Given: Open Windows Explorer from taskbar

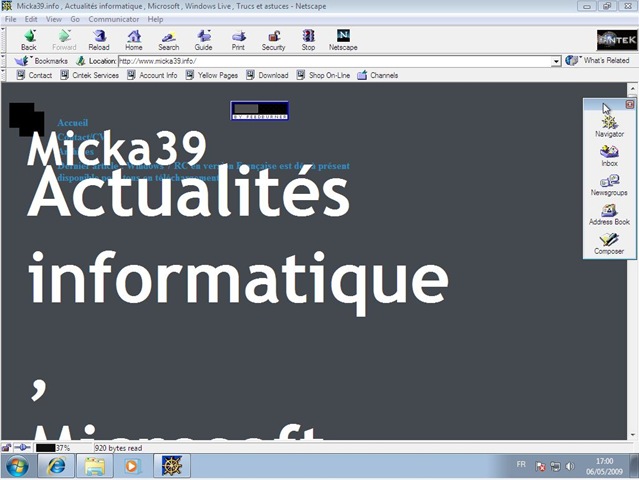Looking at the screenshot, I should pyautogui.click(x=95, y=466).
